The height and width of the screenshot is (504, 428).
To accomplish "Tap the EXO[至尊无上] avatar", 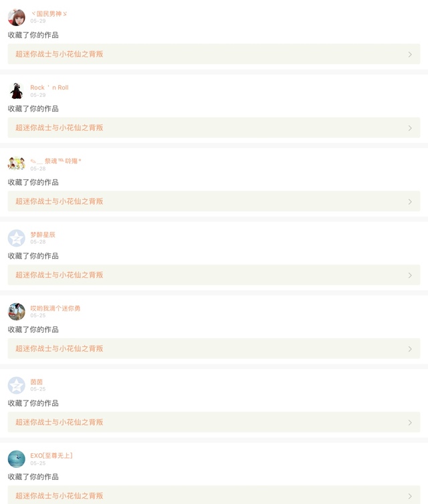I will pos(17,459).
